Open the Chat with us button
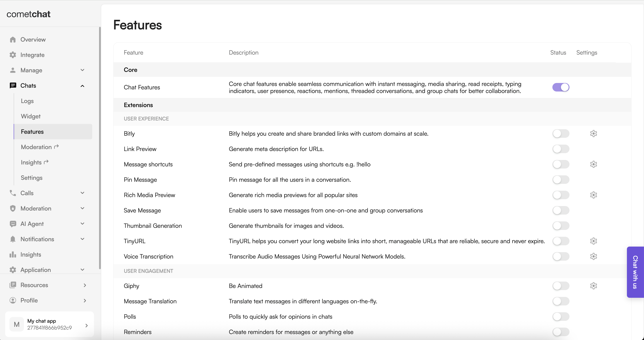 tap(635, 272)
